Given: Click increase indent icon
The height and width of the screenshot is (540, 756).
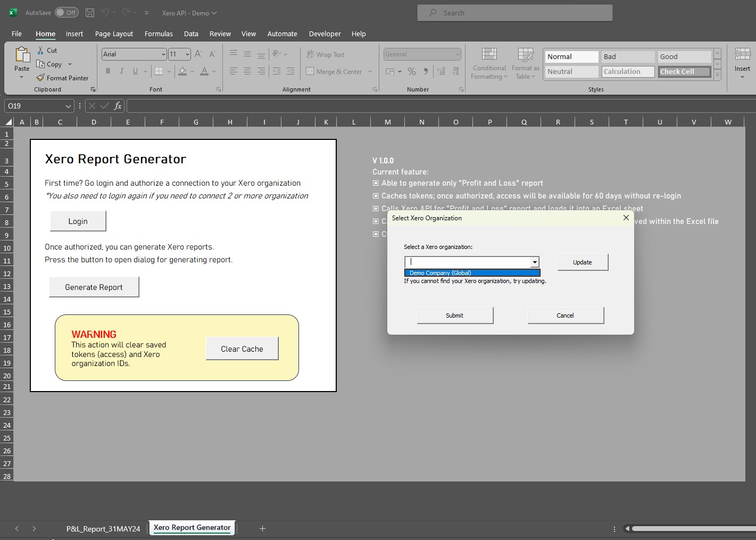Looking at the screenshot, I should point(290,71).
